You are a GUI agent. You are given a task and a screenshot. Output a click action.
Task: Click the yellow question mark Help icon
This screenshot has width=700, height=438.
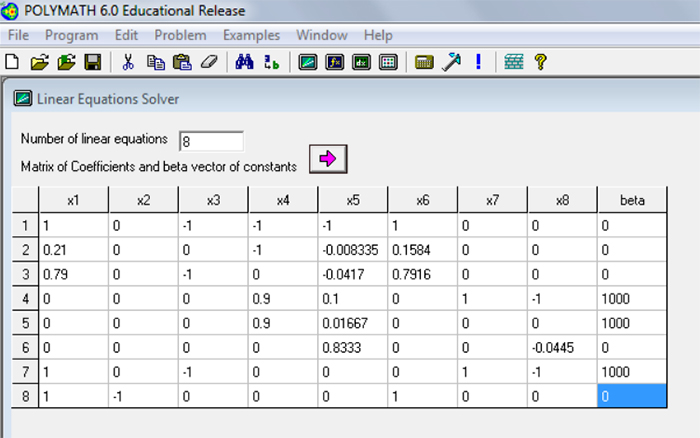540,62
